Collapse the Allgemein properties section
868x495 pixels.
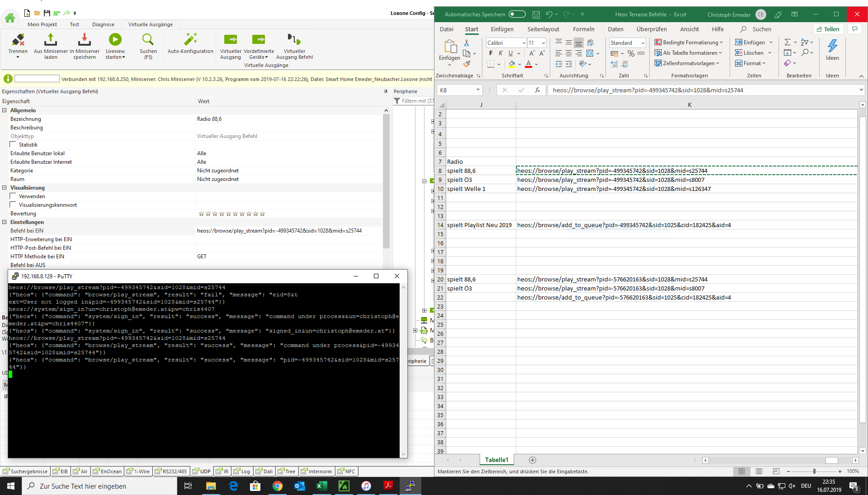(x=5, y=110)
